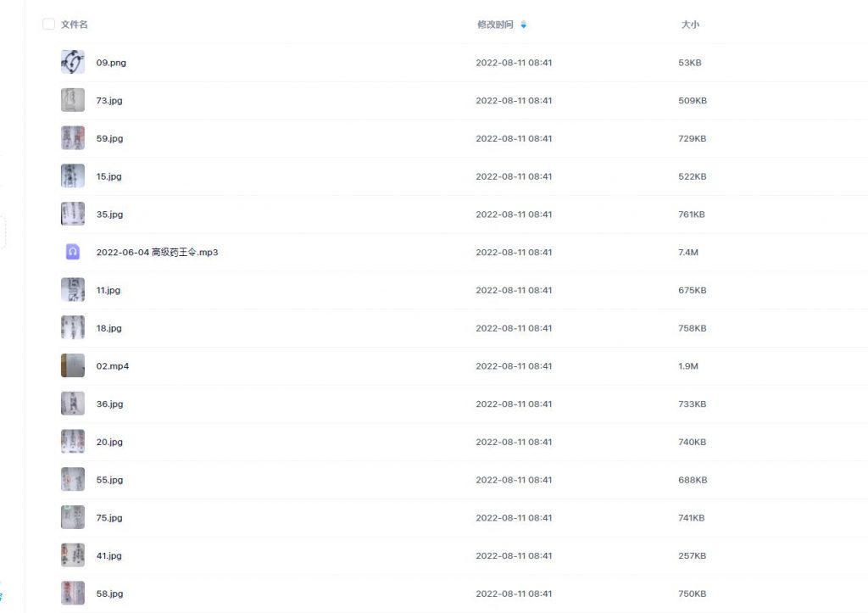Click the 41.jpg thumbnail icon
868x613 pixels.
click(x=73, y=555)
